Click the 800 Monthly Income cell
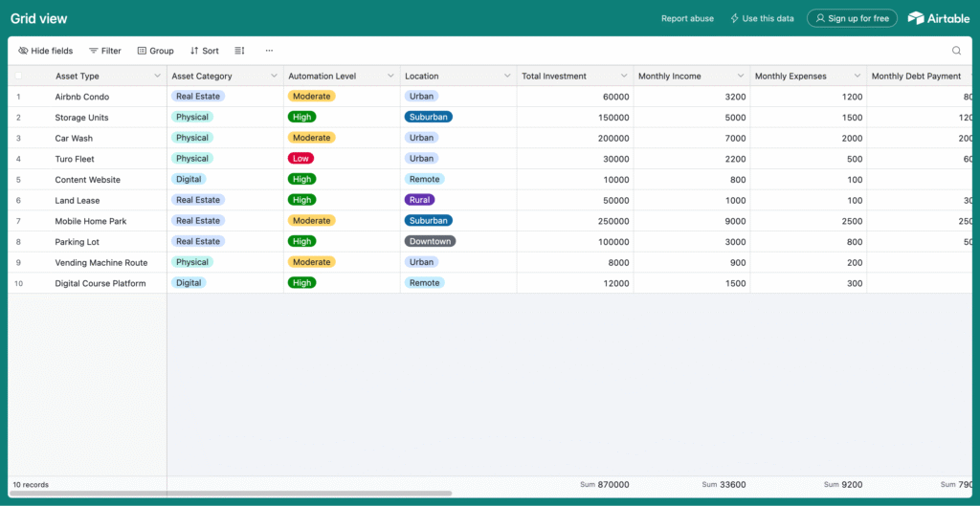The width and height of the screenshot is (980, 506). (692, 179)
